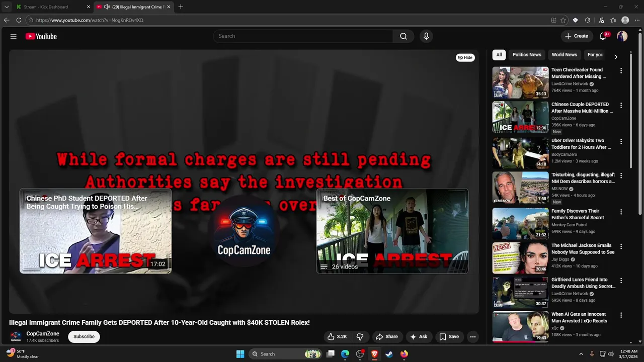
Task: Open Chinese PhD Student DEPORTED end card
Action: (x=96, y=231)
